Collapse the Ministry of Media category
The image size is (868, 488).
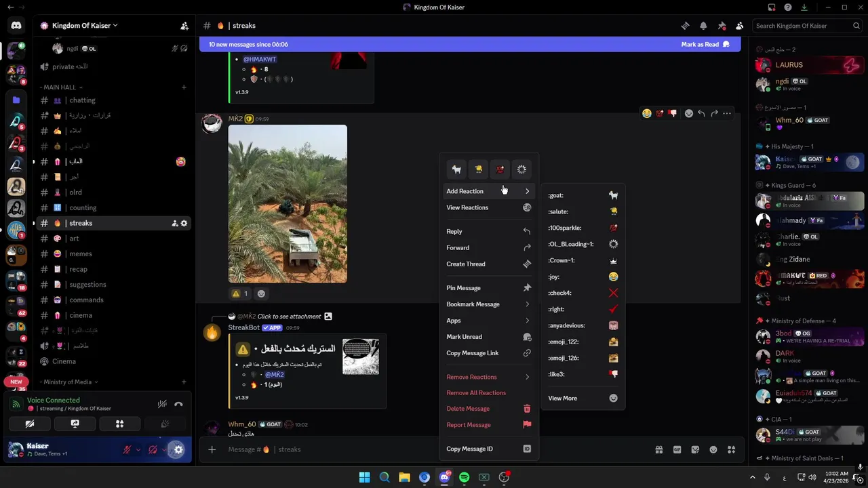(x=68, y=382)
